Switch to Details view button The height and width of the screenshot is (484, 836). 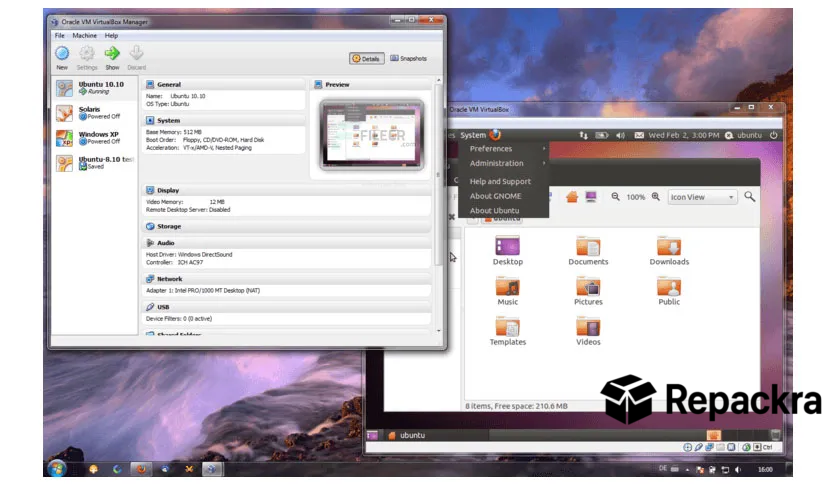point(367,59)
